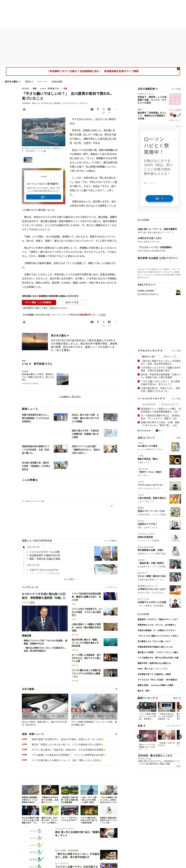Click next arrow in 動画ランキング carousel

click(180, 707)
